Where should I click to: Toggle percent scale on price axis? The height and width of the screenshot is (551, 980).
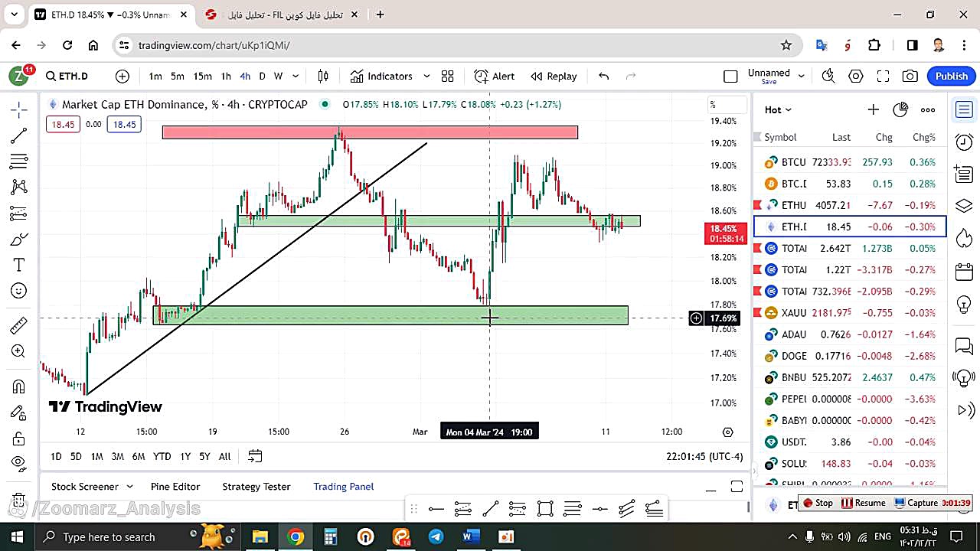pos(727,105)
